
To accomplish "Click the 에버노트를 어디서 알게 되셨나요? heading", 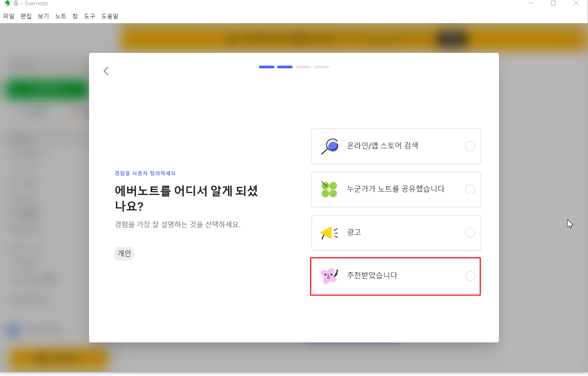I will (x=187, y=198).
